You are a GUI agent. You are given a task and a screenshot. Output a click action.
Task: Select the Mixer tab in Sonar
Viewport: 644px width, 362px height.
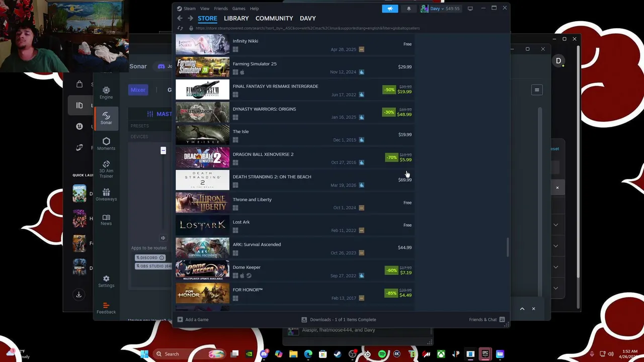click(x=138, y=90)
